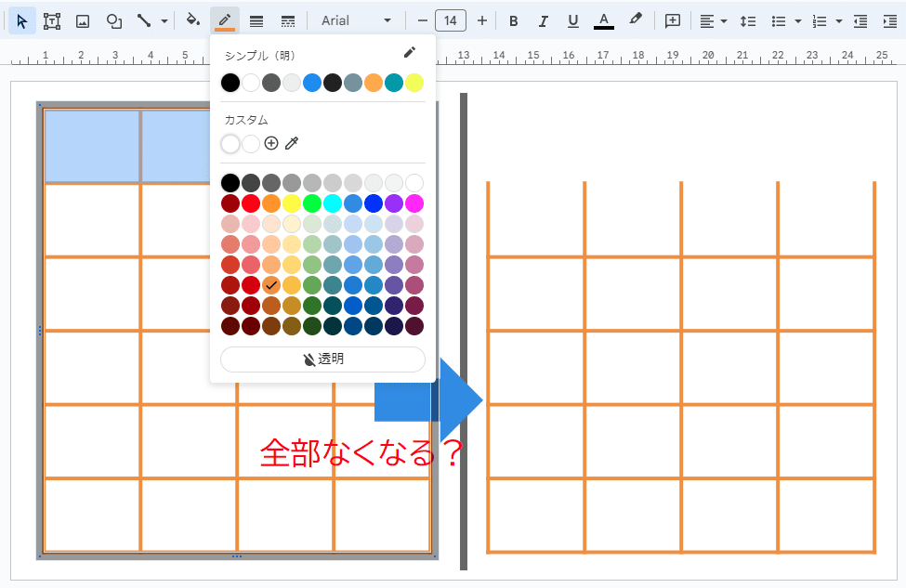Viewport: 906px width, 588px height.
Task: Increase the indent
Action: tap(890, 21)
